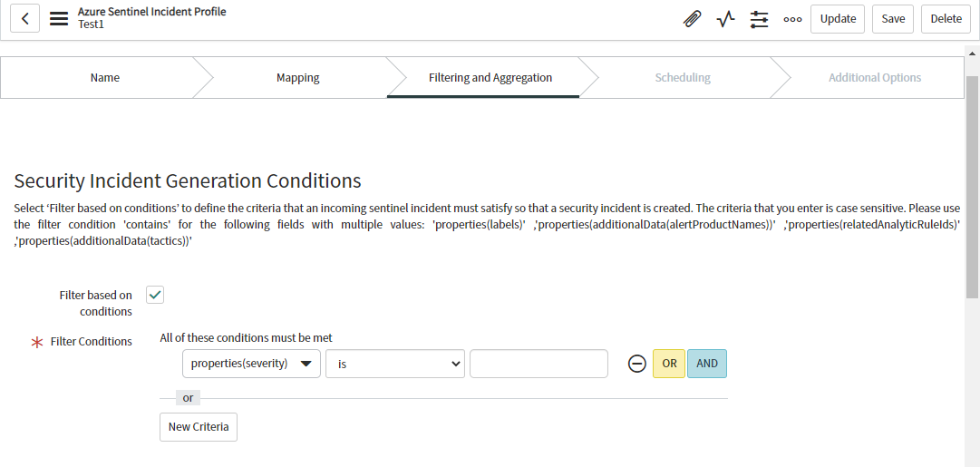
Task: Open the activity stream pulse icon
Action: click(725, 19)
